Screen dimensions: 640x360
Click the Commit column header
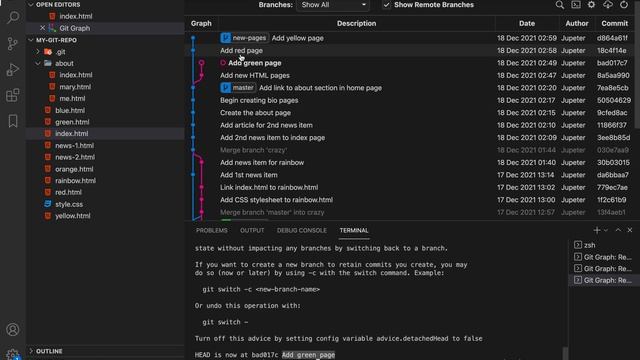tap(614, 23)
